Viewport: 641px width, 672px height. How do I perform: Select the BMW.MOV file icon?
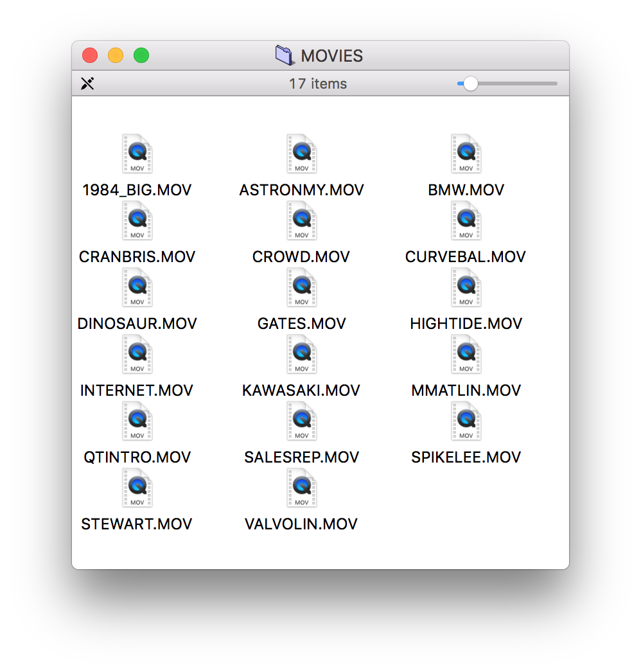click(466, 154)
